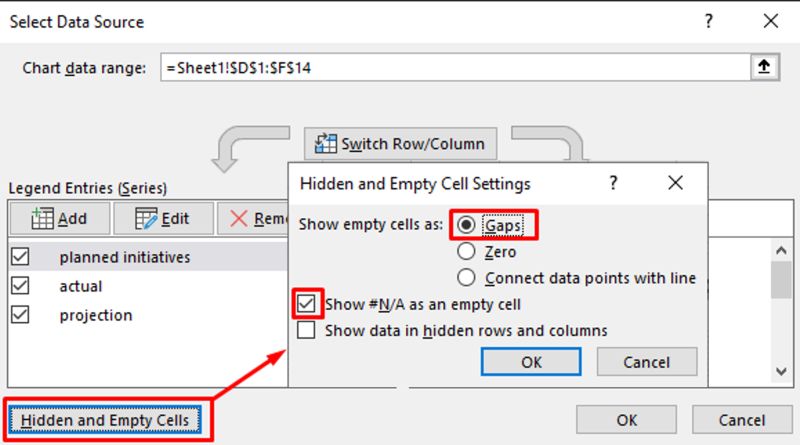Confirm Hidden and Empty Cell Settings with OK
This screenshot has height=445, width=800.
click(x=531, y=362)
